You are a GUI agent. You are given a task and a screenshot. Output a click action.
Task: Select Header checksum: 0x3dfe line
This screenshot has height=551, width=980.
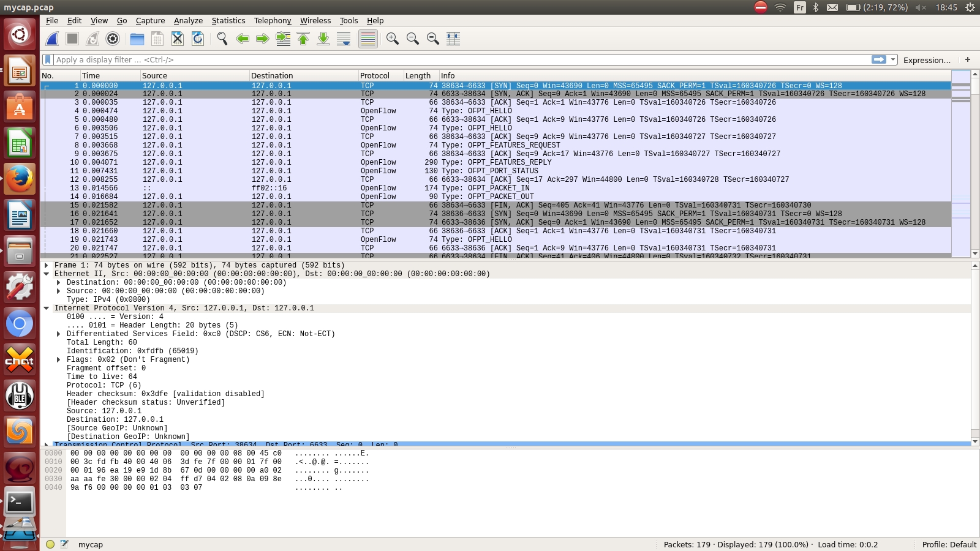pos(165,394)
